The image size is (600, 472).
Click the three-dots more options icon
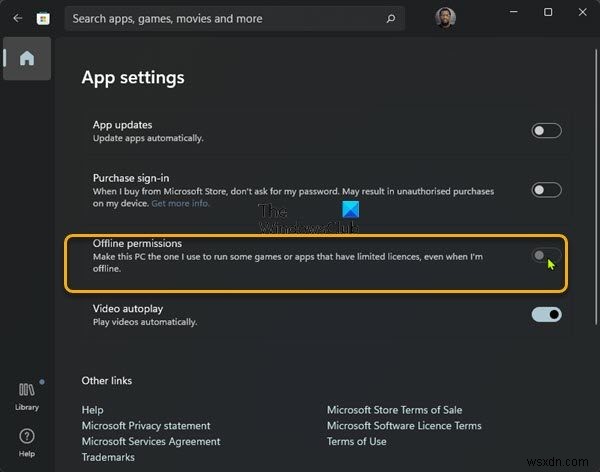(x=478, y=18)
